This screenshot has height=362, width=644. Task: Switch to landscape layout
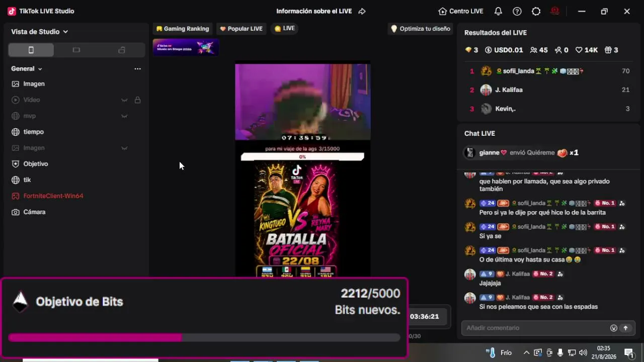pyautogui.click(x=76, y=50)
